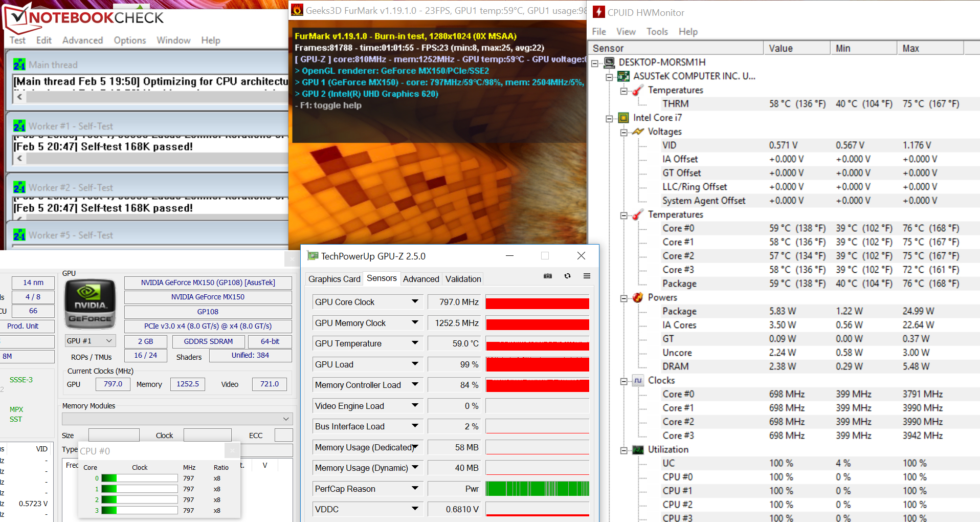Viewport: 980px width, 522px height.
Task: Open the GPU-Z hamburger menu icon
Action: pyautogui.click(x=587, y=276)
